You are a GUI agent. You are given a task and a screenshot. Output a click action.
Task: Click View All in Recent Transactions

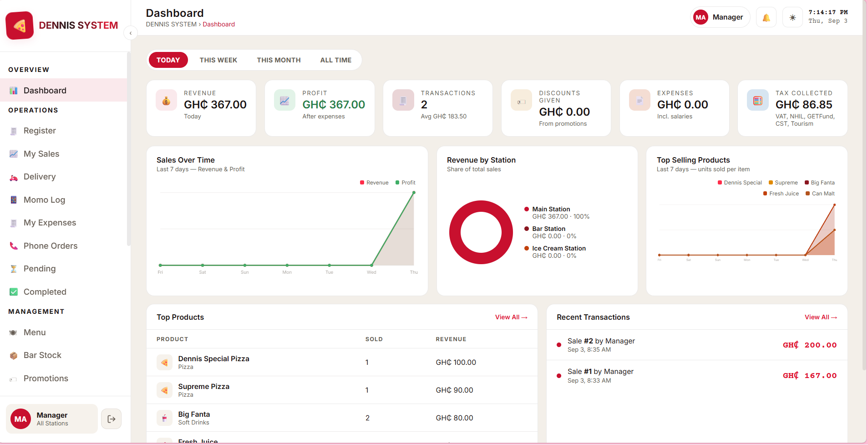coord(821,317)
